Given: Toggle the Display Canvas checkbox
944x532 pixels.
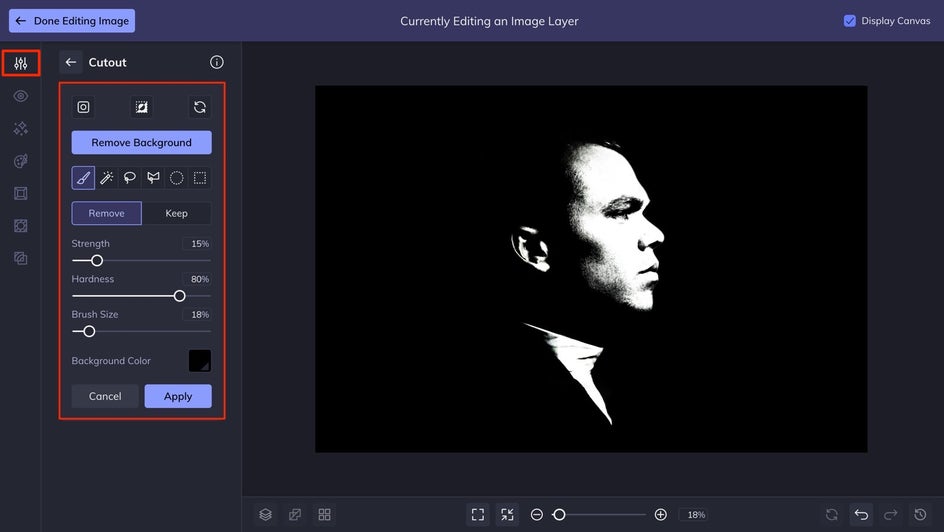Looking at the screenshot, I should point(849,21).
